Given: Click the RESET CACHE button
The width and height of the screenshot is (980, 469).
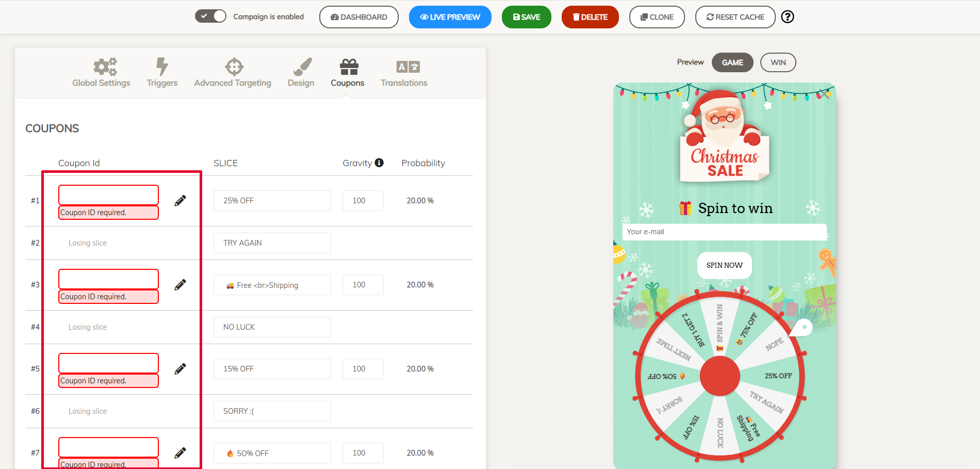Looking at the screenshot, I should (x=735, y=17).
